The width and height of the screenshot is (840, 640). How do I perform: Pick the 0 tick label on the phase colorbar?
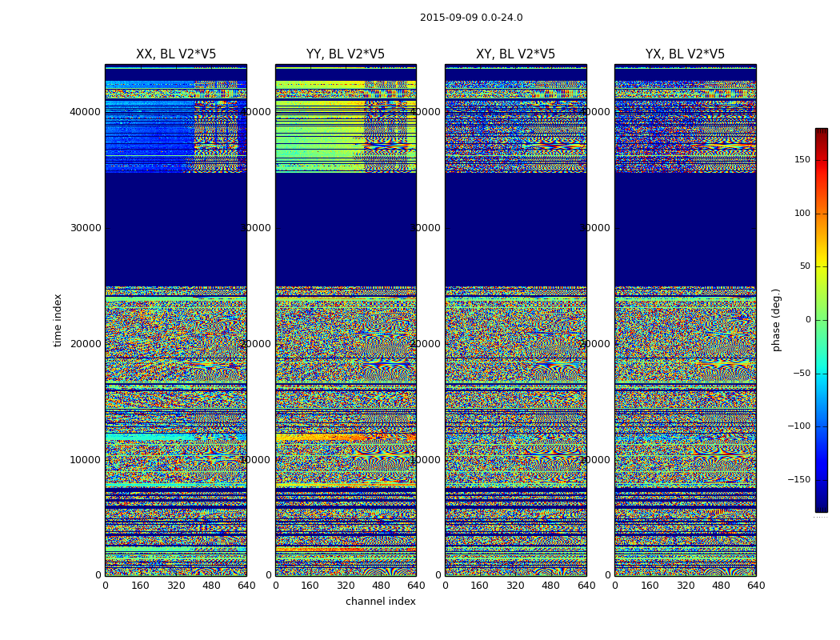(x=807, y=320)
